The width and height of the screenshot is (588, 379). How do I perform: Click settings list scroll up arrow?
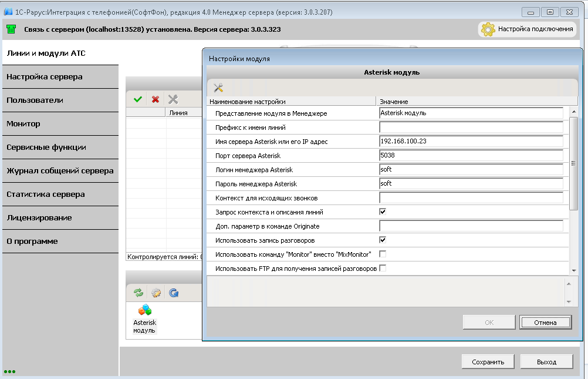574,112
